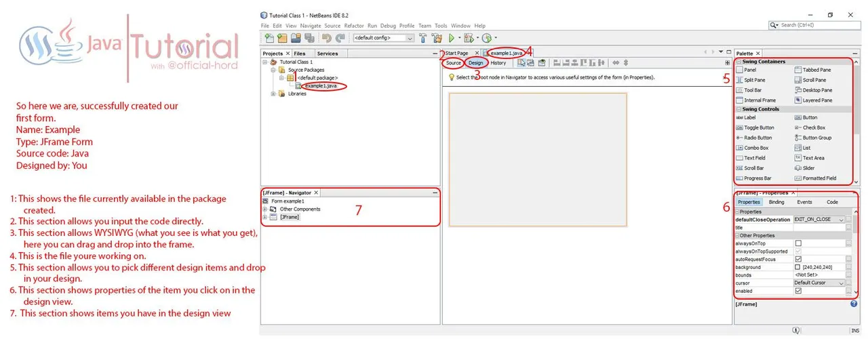Expand Other Components in Navigator
The height and width of the screenshot is (347, 868).
[x=265, y=209]
